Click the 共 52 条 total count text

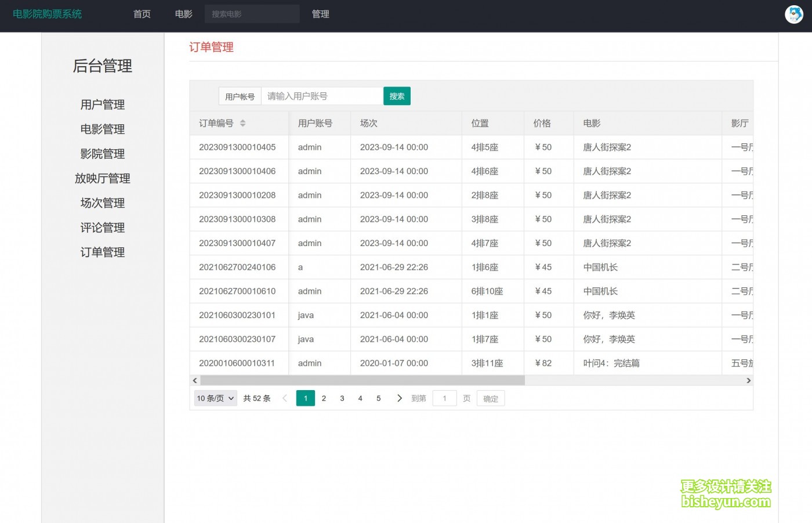(257, 398)
